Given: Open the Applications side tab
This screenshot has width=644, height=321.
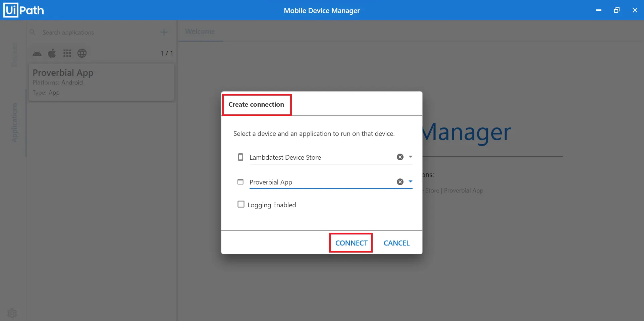Looking at the screenshot, I should (x=14, y=122).
